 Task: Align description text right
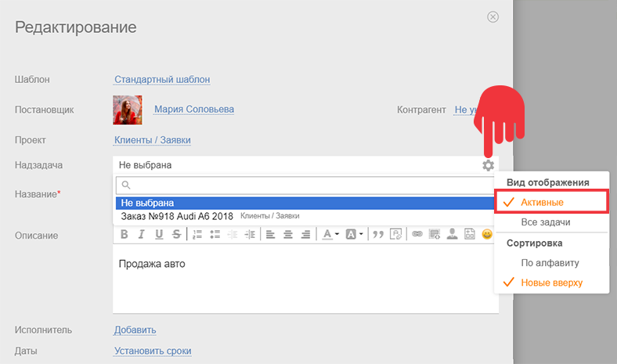point(305,235)
